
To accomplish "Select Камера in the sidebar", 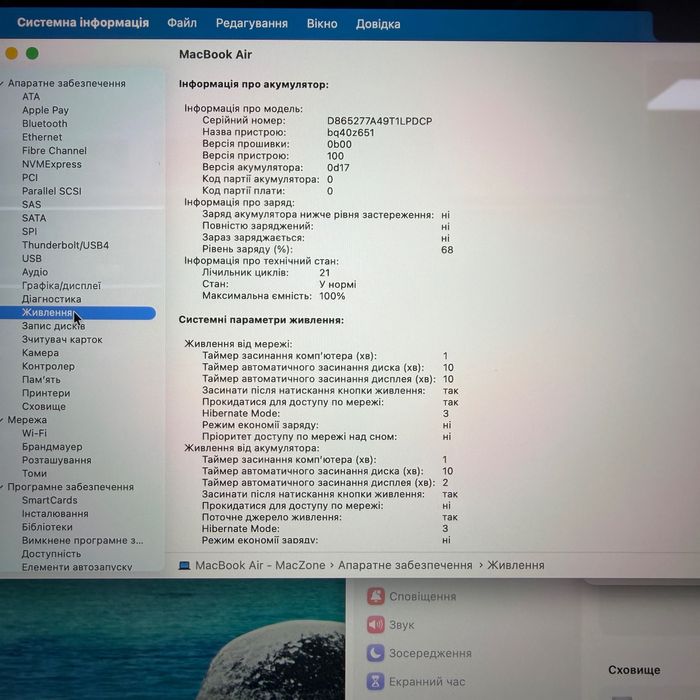I will coord(40,353).
